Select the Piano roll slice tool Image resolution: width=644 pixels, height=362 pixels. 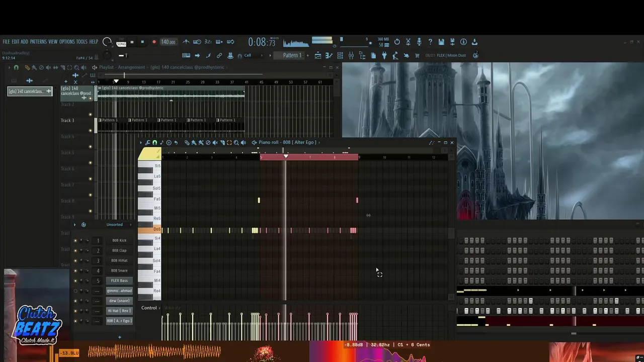[222, 143]
